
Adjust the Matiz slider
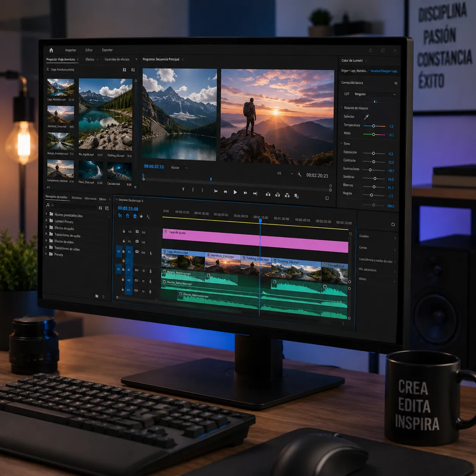pos(374,134)
